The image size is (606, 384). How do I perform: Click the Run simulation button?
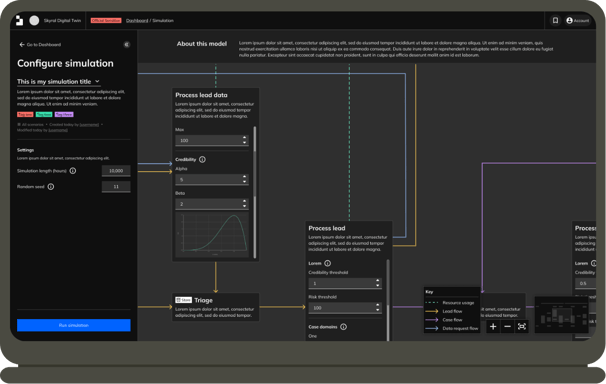click(x=74, y=325)
